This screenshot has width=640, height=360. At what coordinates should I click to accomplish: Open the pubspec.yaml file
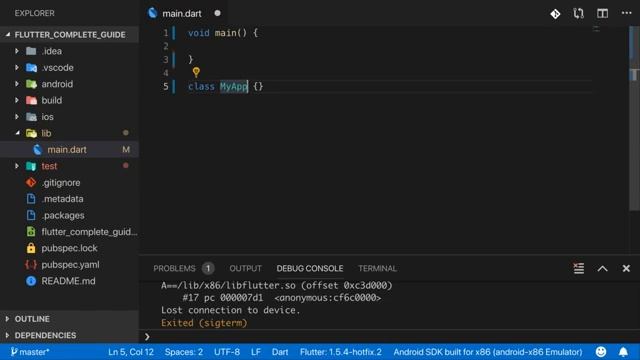(70, 264)
